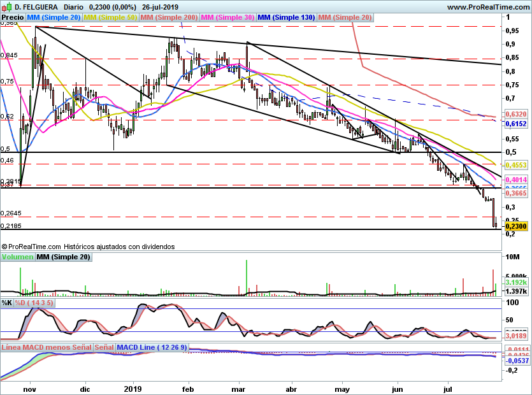Click the D. FELGUERA ticker title
532x395 pixels.
pyautogui.click(x=36, y=7)
